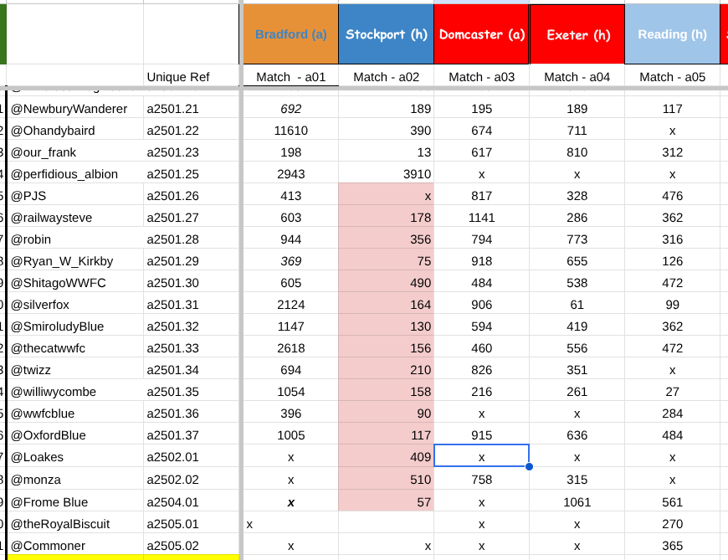728x560 pixels.
Task: Click the red Domcaster (a) header cell
Action: [x=481, y=34]
